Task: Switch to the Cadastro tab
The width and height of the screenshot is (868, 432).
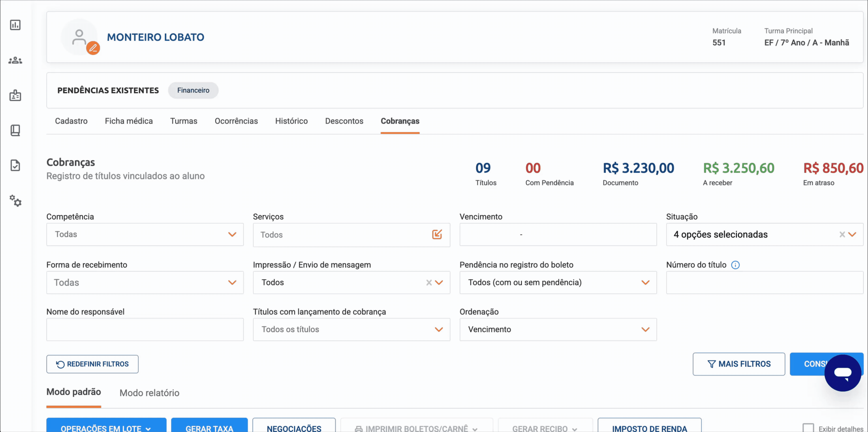Action: (x=71, y=121)
